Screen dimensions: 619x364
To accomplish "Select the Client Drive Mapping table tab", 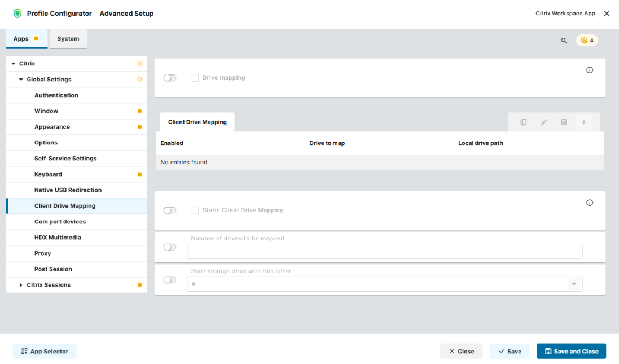I will tap(197, 122).
